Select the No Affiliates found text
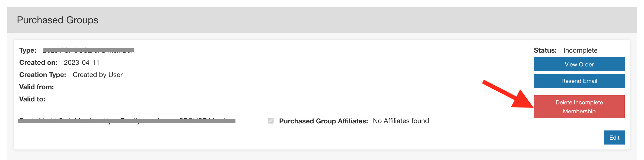The width and height of the screenshot is (644, 160). pyautogui.click(x=401, y=121)
